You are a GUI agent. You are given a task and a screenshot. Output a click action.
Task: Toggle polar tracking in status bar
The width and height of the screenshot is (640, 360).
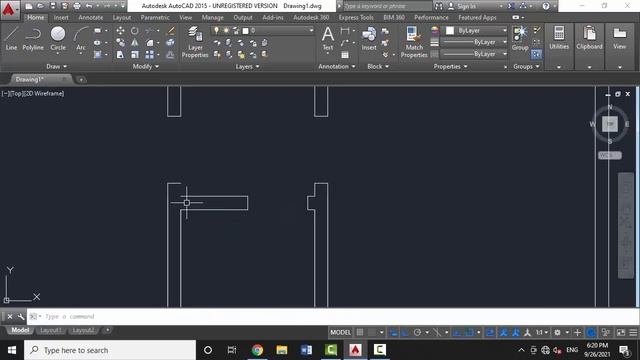[x=417, y=333]
